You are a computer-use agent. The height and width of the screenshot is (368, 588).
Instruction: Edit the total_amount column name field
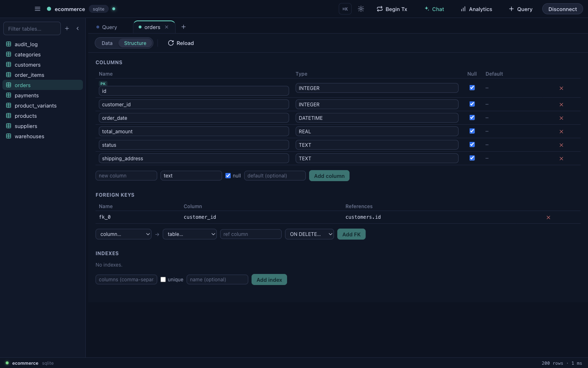click(x=194, y=131)
